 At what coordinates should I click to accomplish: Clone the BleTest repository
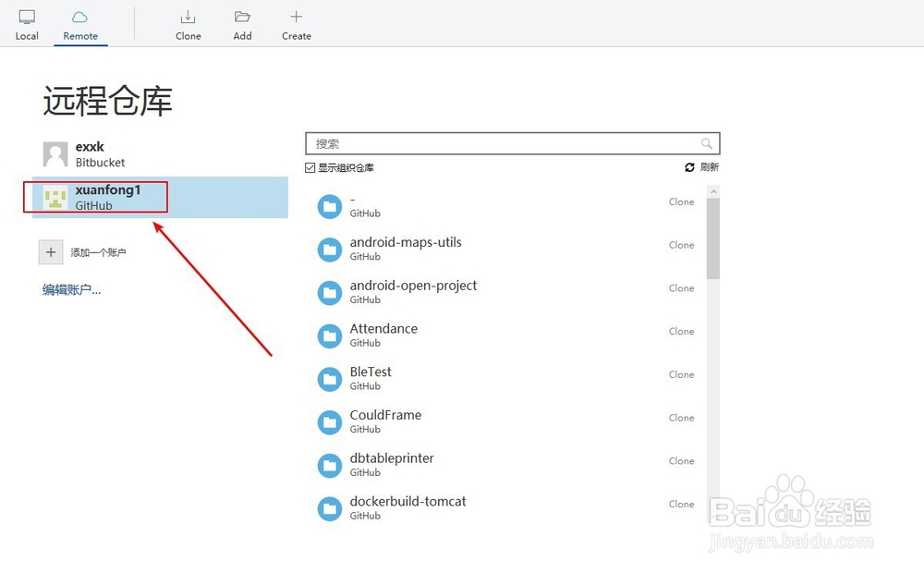(x=681, y=374)
